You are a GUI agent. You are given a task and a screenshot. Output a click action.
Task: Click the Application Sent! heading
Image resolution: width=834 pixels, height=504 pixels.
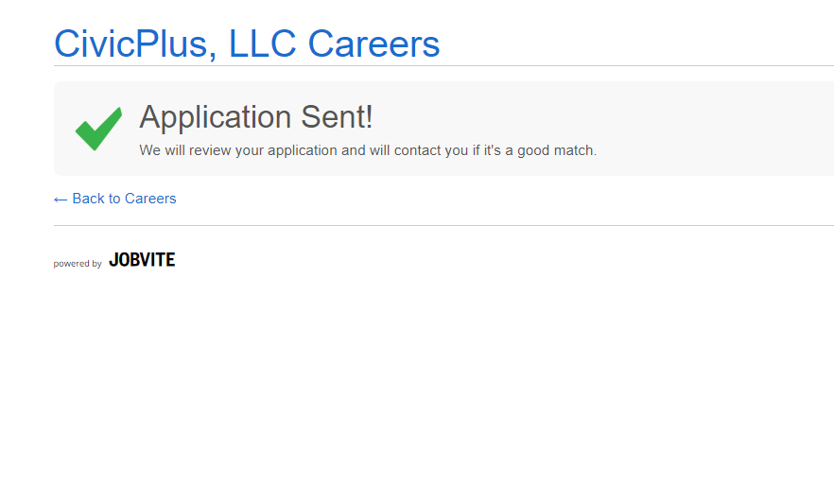click(256, 117)
